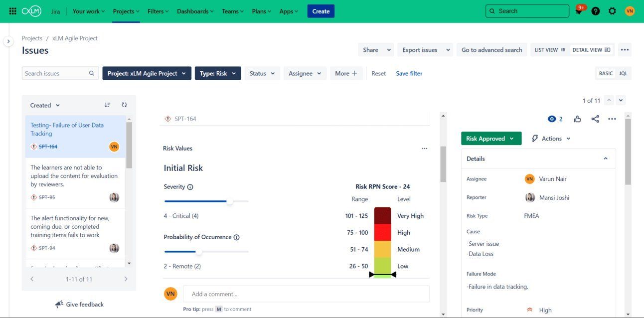Click the Severity slider handle
Screen dimensions: 644x318
coord(230,201)
